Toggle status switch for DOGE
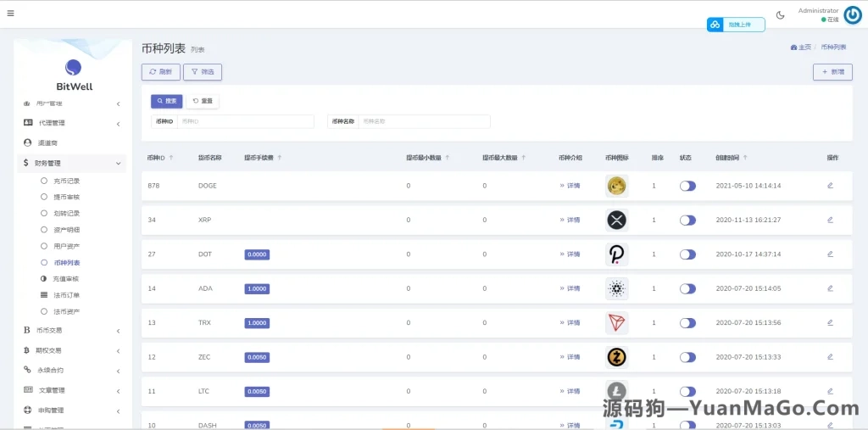This screenshot has height=430, width=868. (x=687, y=187)
